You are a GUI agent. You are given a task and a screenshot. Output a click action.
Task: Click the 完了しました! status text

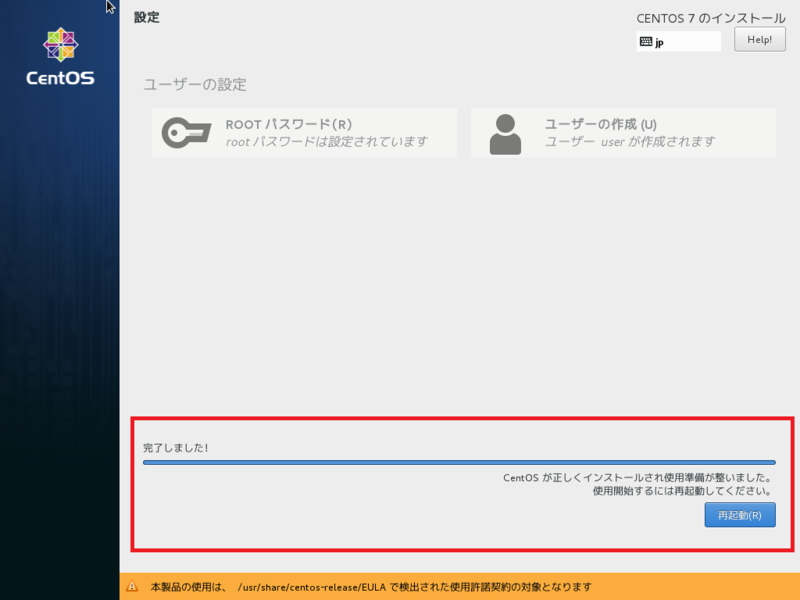[x=176, y=447]
